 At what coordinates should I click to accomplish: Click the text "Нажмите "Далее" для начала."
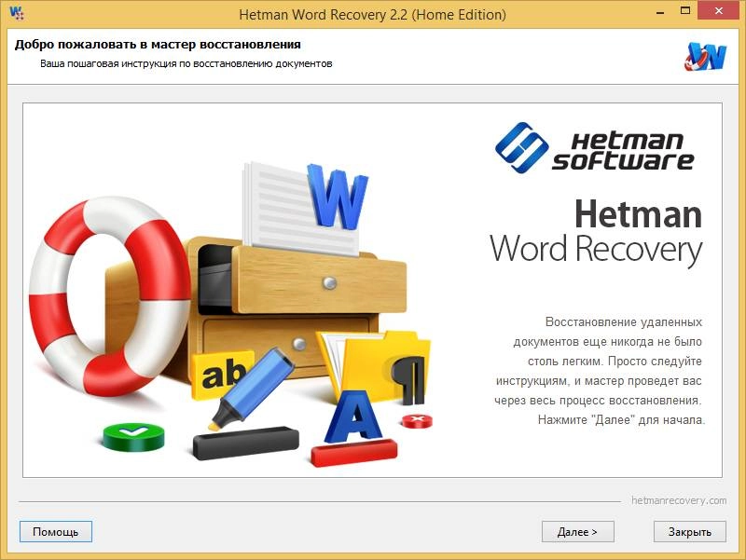pyautogui.click(x=621, y=419)
